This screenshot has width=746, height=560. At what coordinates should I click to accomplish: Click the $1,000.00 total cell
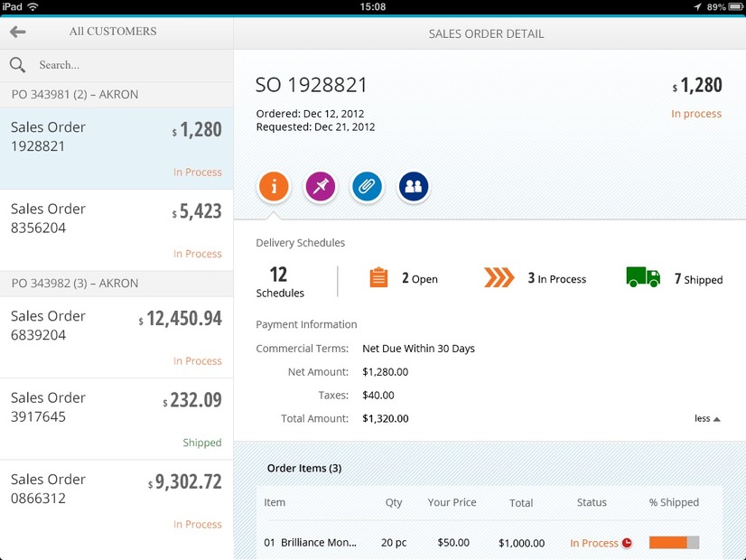[521, 543]
